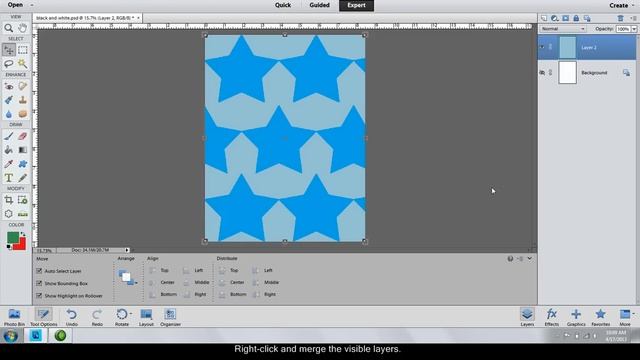Image resolution: width=640 pixels, height=360 pixels.
Task: Collapse the Tool Options panel chevron
Action: pos(529,258)
